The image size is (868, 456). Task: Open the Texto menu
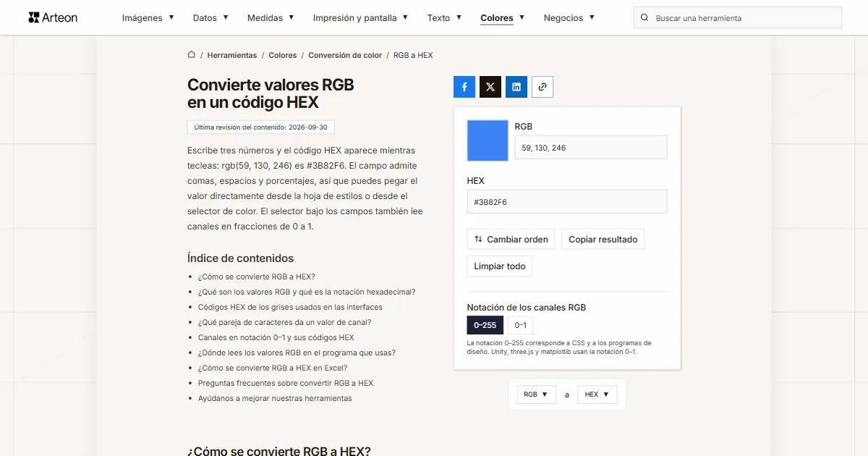point(444,18)
